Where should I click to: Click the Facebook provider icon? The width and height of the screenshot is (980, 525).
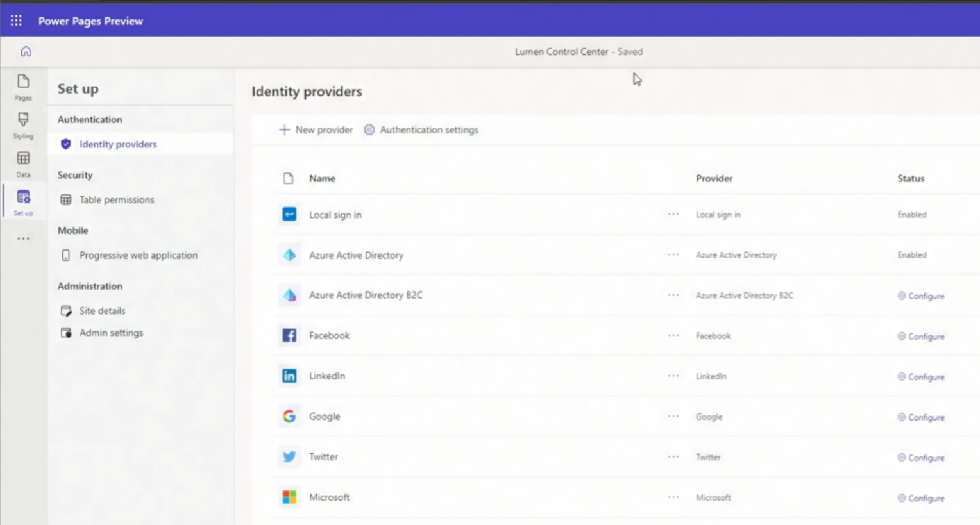point(289,336)
